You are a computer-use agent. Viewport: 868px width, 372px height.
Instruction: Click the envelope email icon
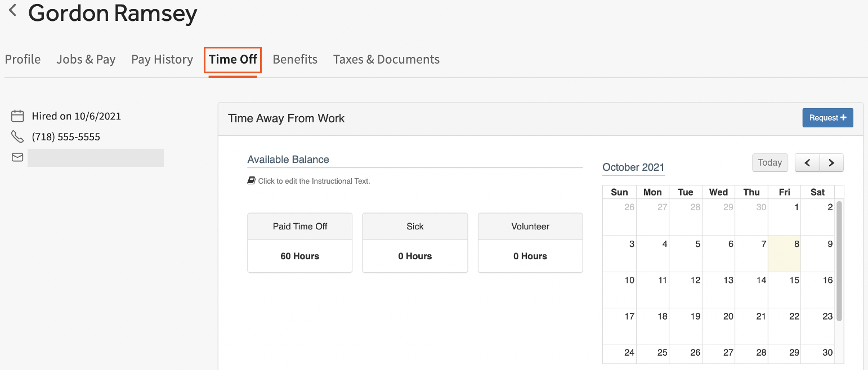coord(17,158)
